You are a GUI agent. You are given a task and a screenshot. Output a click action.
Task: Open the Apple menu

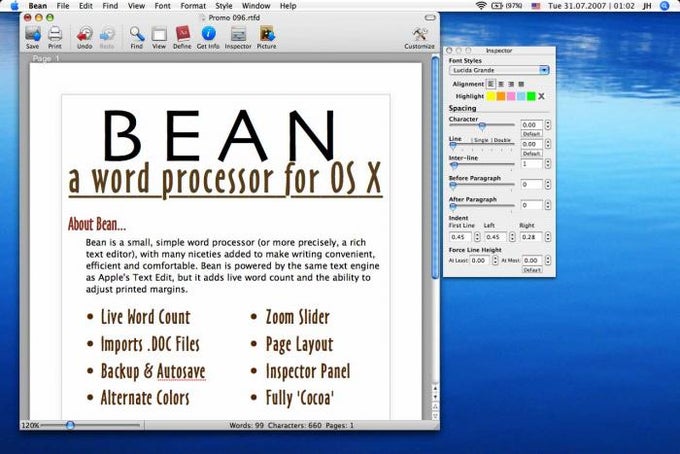click(14, 6)
